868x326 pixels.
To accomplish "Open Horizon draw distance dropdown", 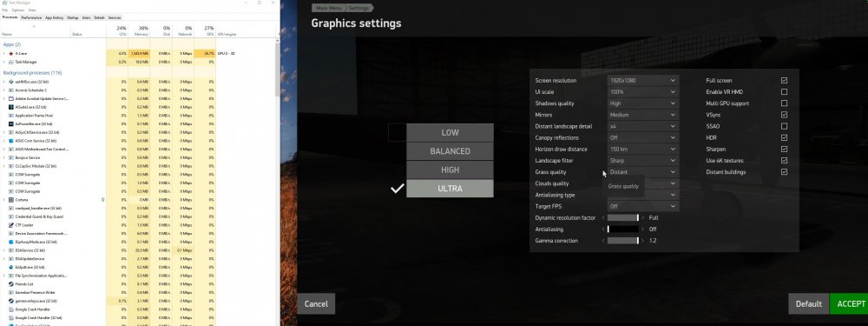I will click(x=642, y=150).
